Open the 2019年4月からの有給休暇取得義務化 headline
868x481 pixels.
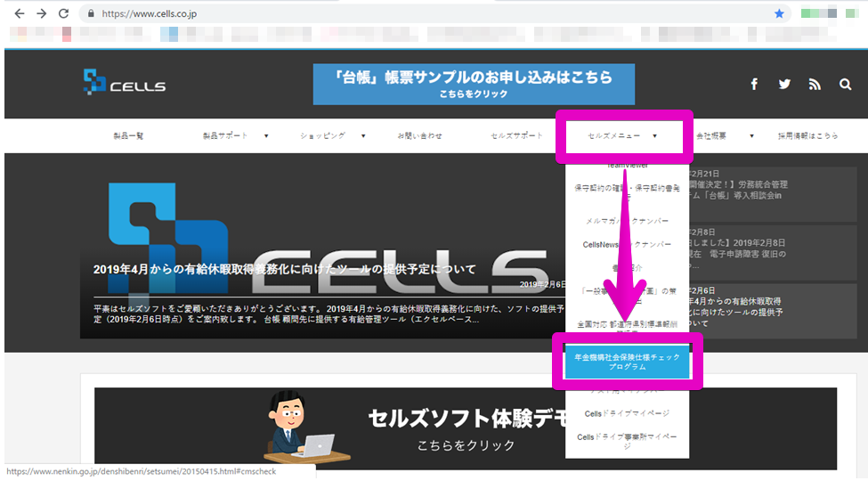(285, 269)
